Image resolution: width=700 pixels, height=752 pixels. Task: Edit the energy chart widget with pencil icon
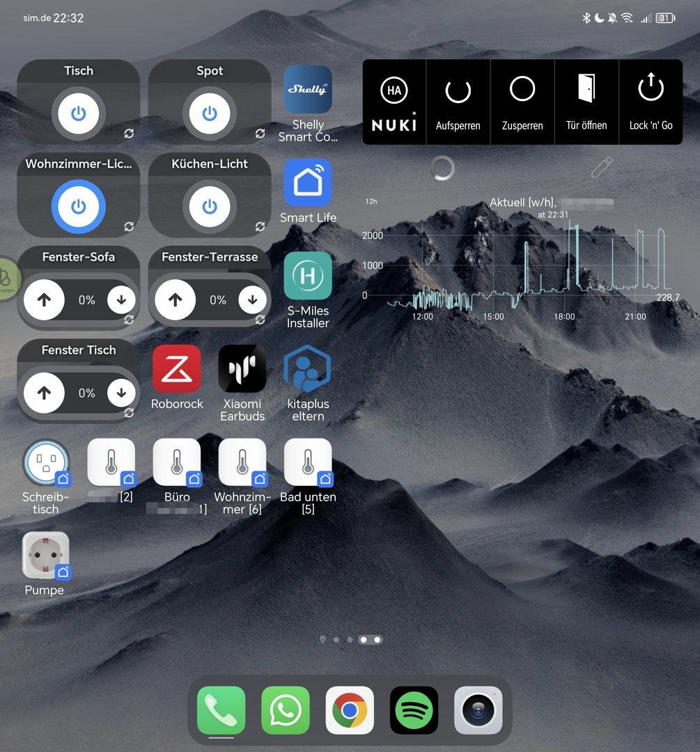[601, 167]
